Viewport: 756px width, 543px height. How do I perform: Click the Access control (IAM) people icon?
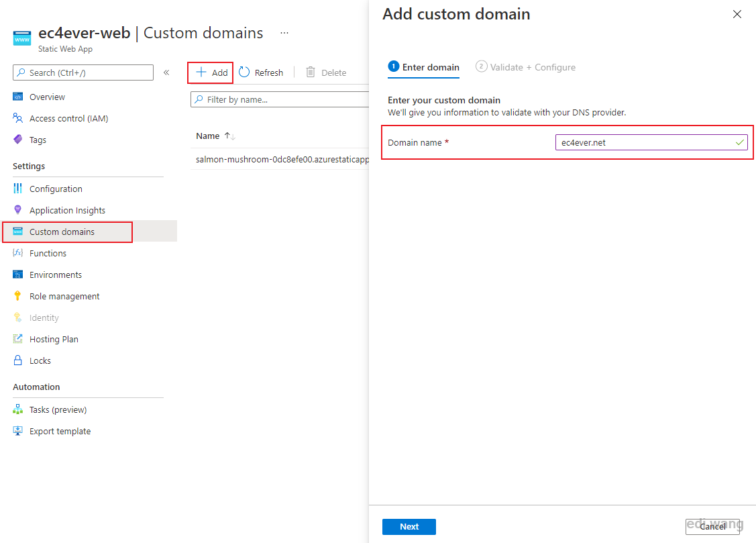pyautogui.click(x=18, y=118)
